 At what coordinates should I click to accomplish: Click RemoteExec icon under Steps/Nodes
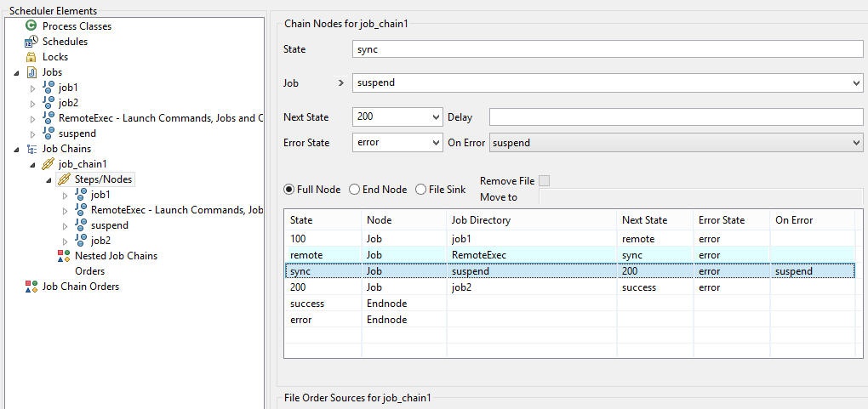click(x=81, y=210)
